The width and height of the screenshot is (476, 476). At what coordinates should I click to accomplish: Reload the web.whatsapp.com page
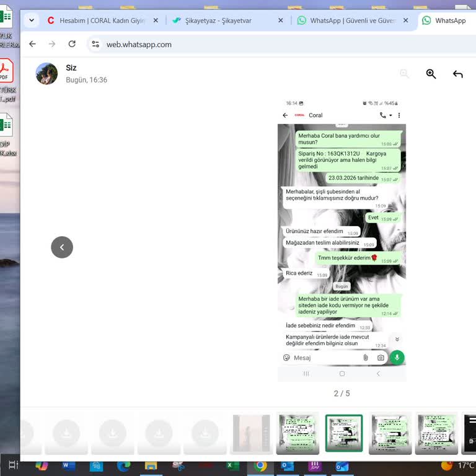coord(72,44)
